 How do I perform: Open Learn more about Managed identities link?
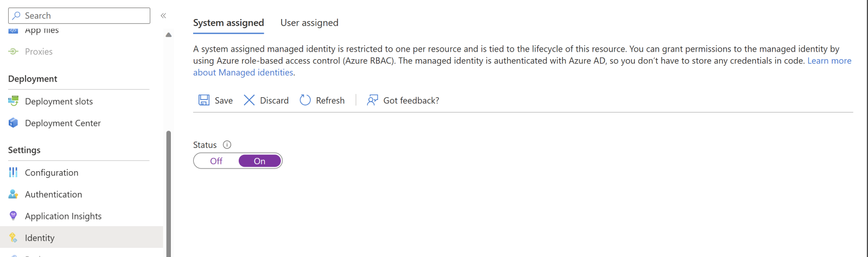tap(829, 61)
